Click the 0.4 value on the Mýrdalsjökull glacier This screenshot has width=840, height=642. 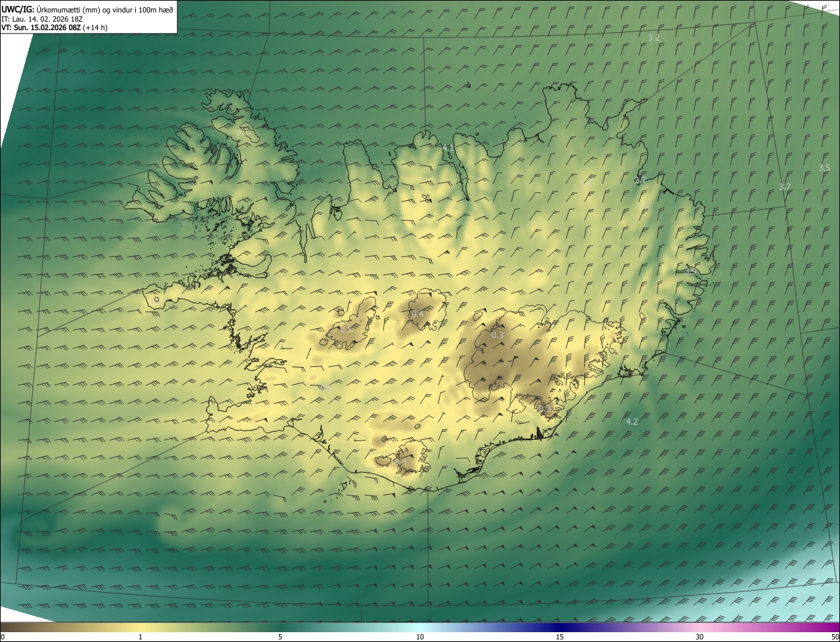(400, 463)
